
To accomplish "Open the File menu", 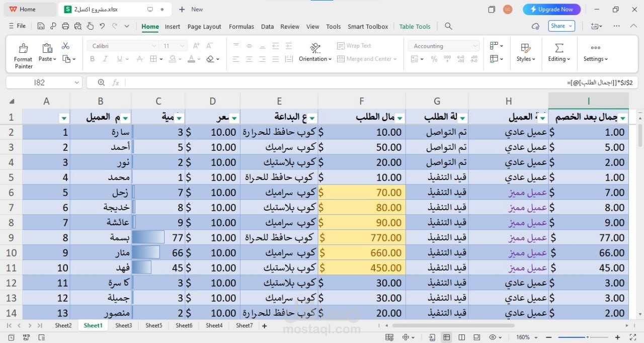I will 18,26.
